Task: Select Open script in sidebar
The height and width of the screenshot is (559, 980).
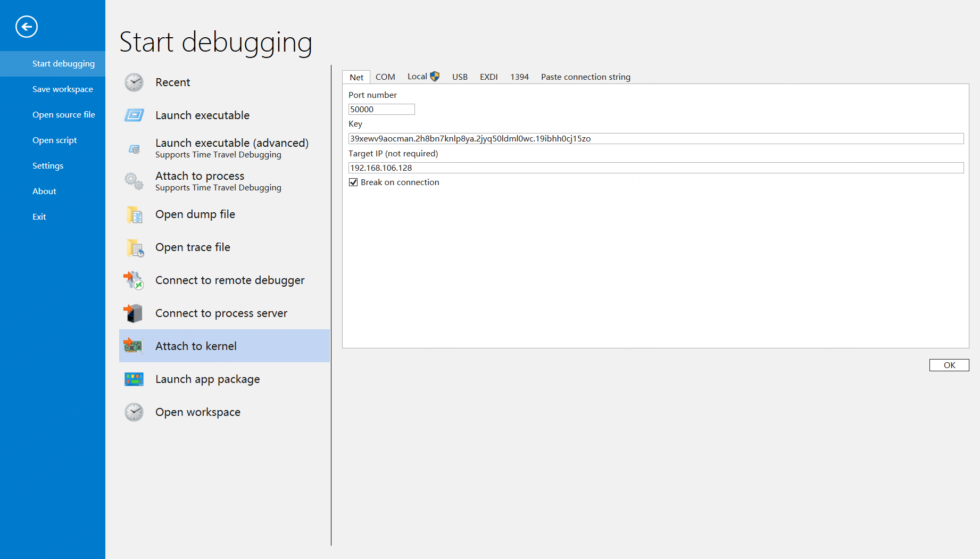Action: coord(53,140)
